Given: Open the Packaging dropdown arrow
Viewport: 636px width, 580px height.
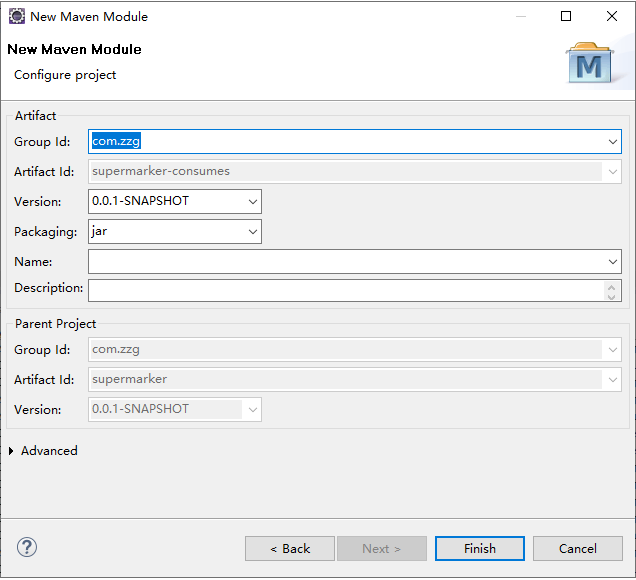Looking at the screenshot, I should point(253,232).
